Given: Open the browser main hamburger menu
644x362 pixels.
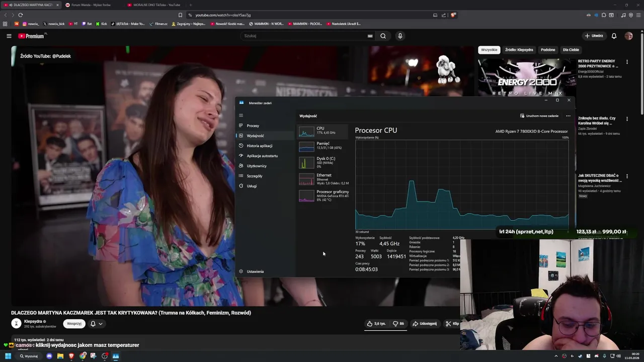Looking at the screenshot, I should pos(638,15).
